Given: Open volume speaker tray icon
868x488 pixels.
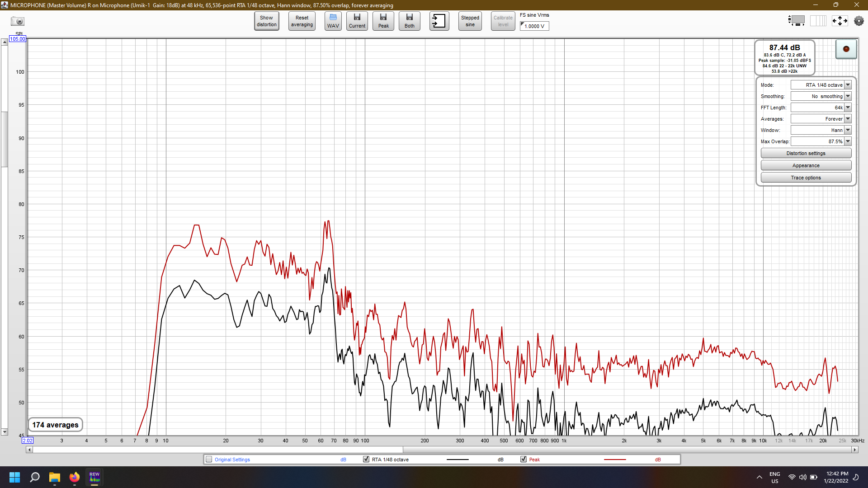Looking at the screenshot, I should [x=803, y=477].
